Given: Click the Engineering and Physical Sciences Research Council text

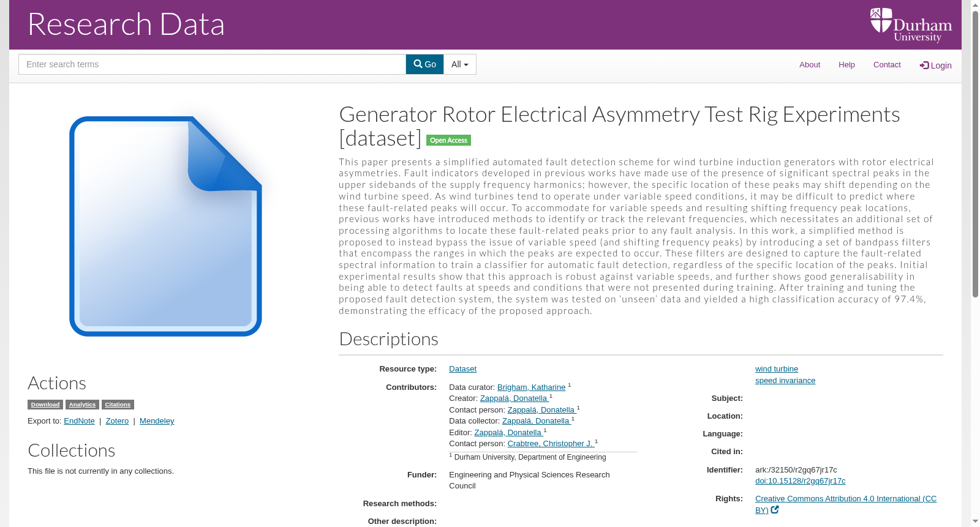Looking at the screenshot, I should click(529, 480).
